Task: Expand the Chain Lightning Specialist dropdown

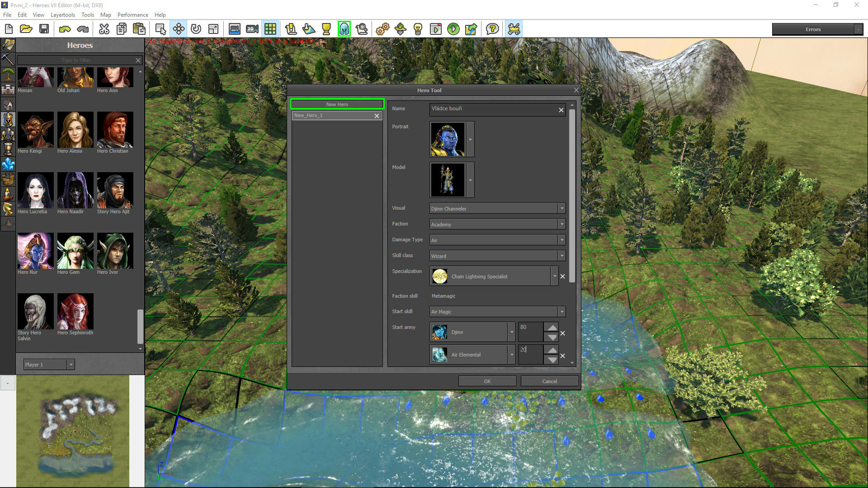Action: point(555,276)
